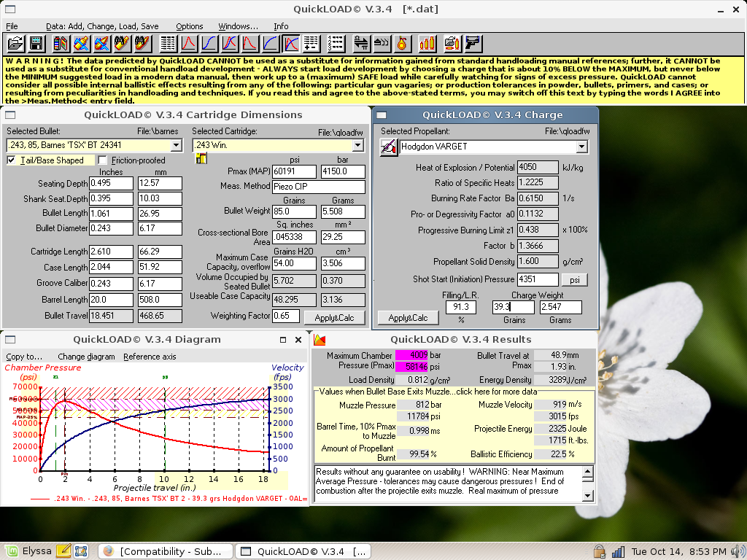747x560 pixels.
Task: Show the first blue velocity curve diagram icon
Action: (209, 44)
